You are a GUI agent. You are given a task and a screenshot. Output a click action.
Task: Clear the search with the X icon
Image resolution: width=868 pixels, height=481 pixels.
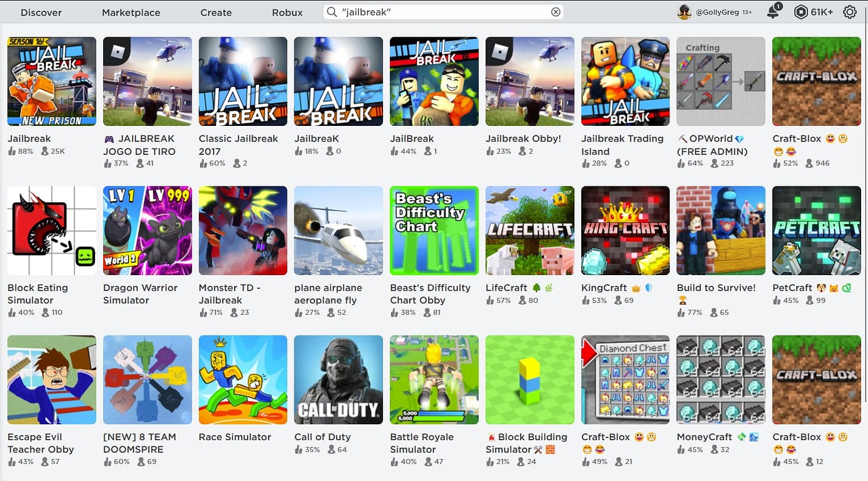tap(555, 12)
